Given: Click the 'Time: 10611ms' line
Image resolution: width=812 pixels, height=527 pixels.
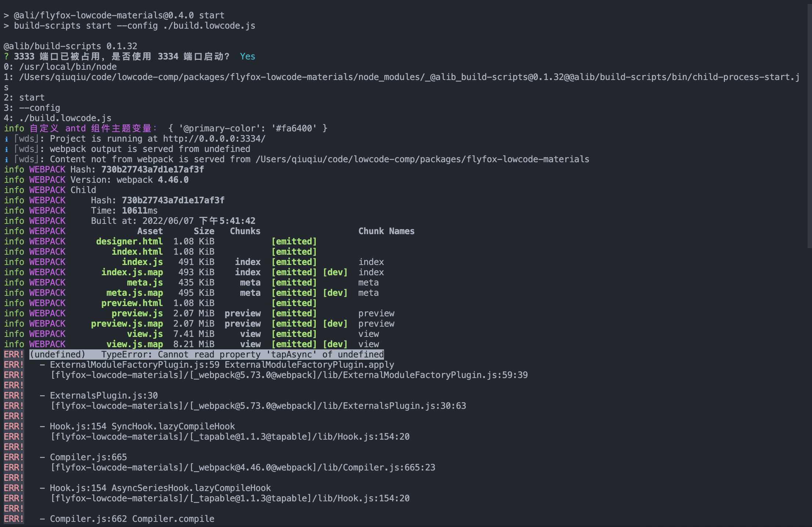Looking at the screenshot, I should tap(124, 211).
